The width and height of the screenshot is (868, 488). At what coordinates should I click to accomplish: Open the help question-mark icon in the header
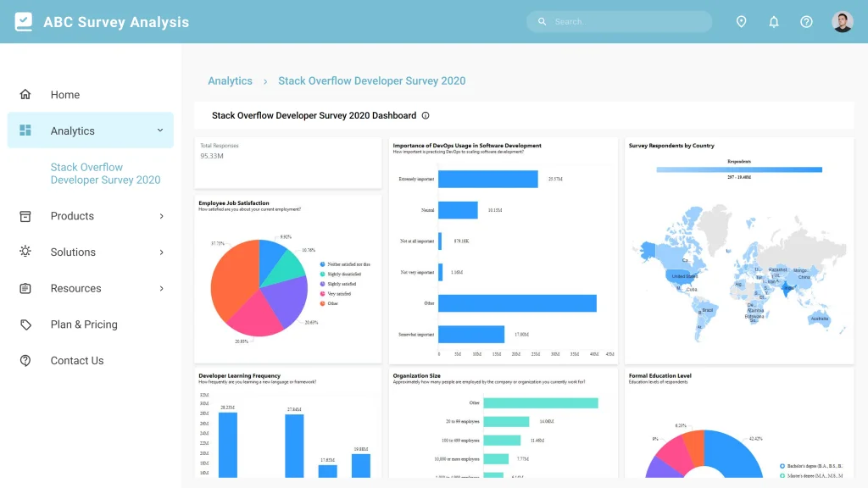806,21
